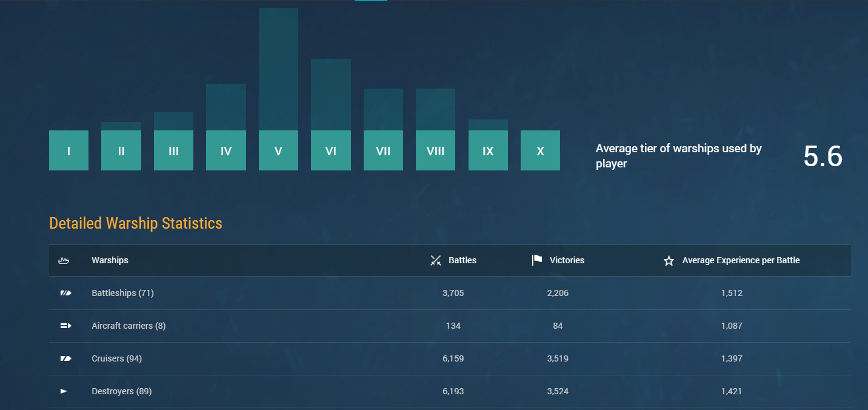Screen dimensions: 868x410
Task: Click the Warships column header
Action: coord(110,261)
